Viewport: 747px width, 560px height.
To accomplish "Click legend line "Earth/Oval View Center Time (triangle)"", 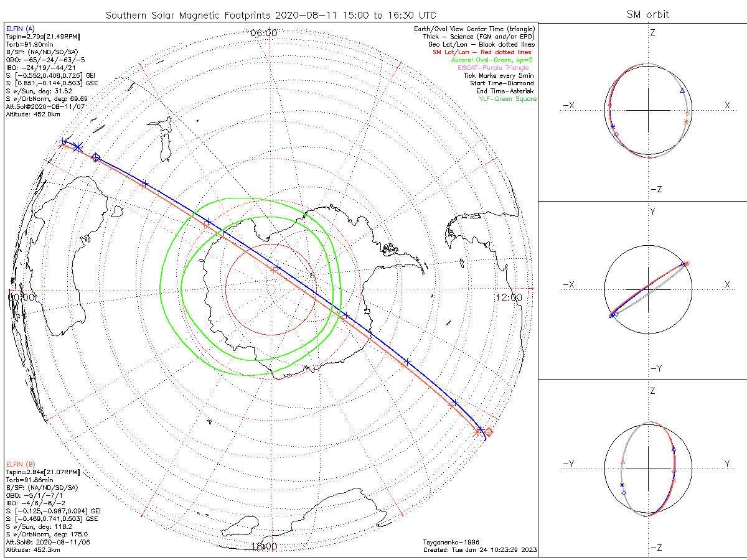I will (x=475, y=29).
